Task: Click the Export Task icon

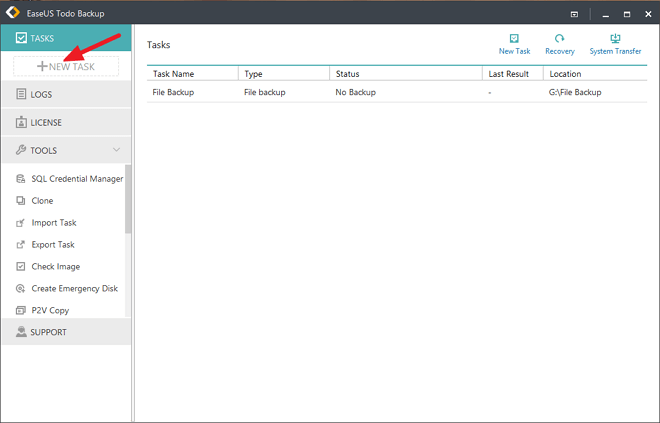Action: point(20,245)
